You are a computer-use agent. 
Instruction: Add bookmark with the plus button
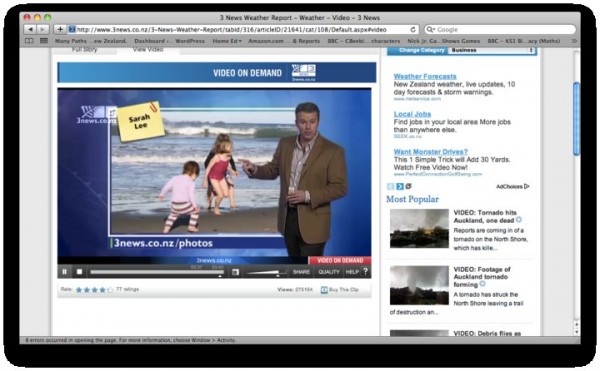coord(60,29)
